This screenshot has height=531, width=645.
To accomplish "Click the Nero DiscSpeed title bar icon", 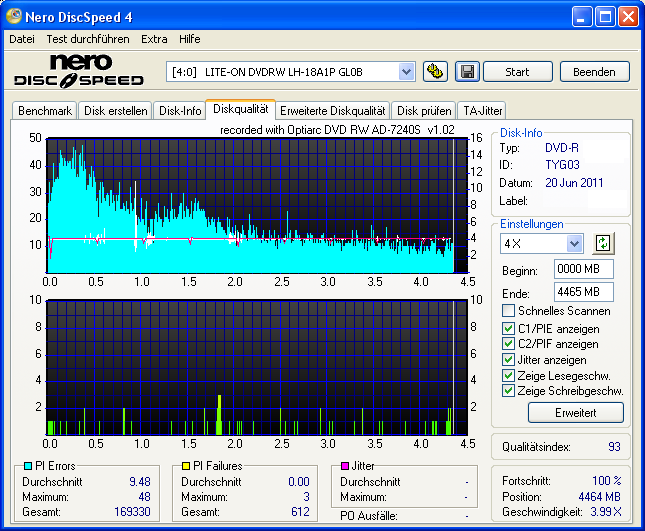I will click(x=15, y=17).
